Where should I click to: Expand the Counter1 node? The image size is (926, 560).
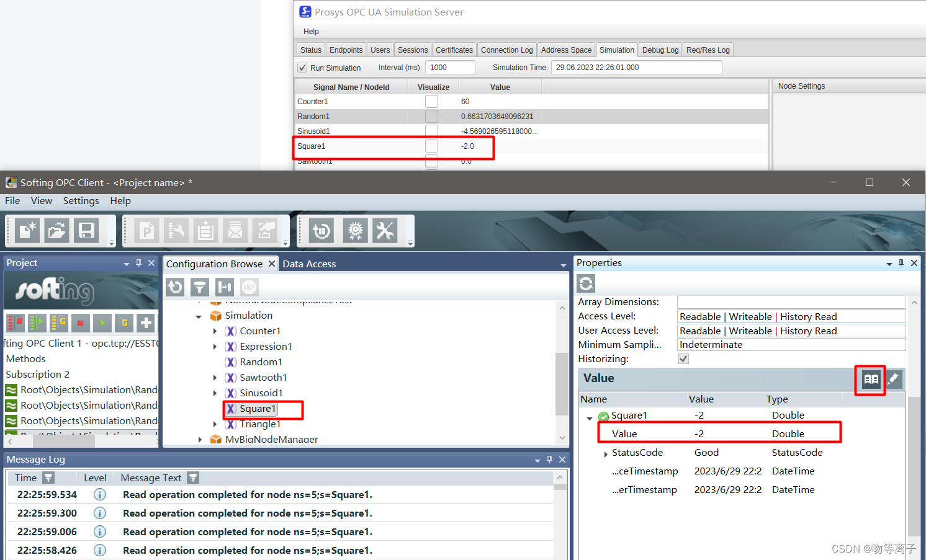tap(215, 331)
